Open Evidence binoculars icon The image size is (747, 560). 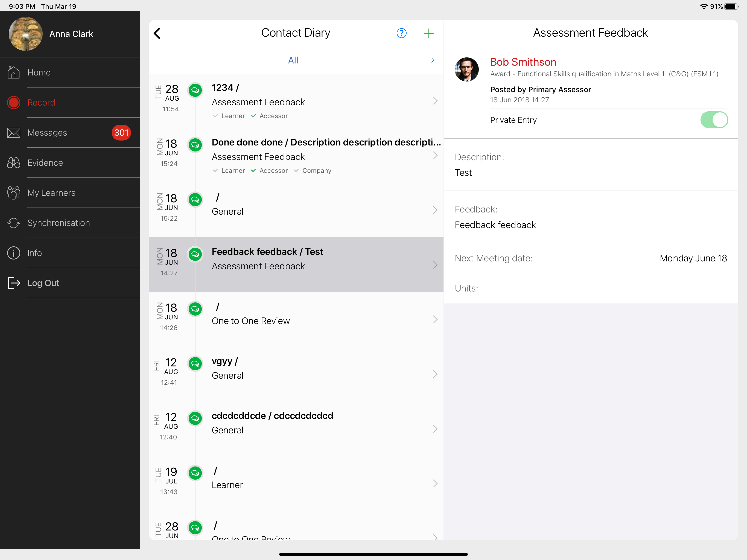click(13, 163)
